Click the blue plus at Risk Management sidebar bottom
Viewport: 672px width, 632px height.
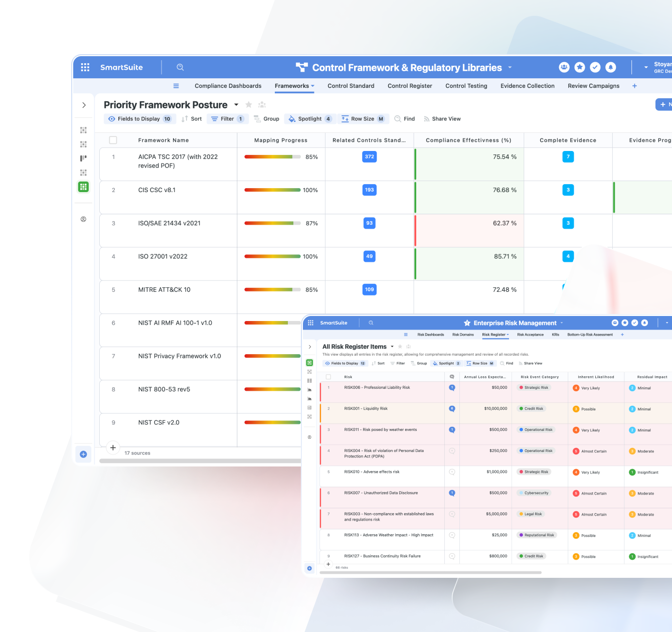tap(309, 568)
